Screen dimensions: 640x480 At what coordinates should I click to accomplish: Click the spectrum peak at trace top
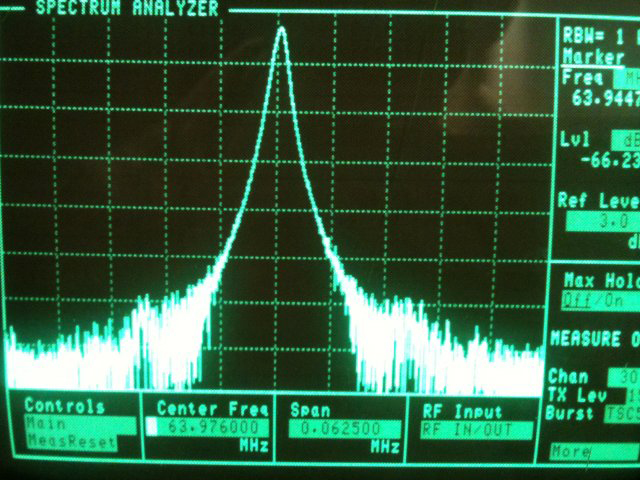tap(282, 29)
